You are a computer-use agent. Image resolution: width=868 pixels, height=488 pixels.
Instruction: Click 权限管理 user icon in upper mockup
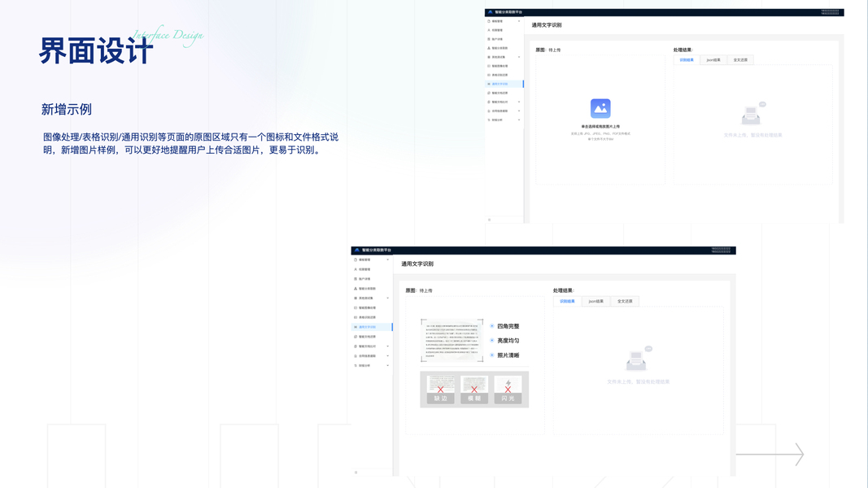click(489, 30)
